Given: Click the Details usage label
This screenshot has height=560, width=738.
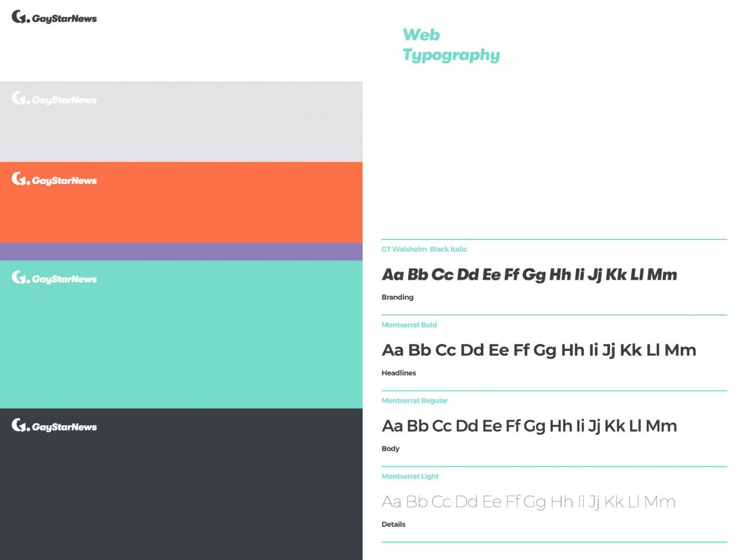Looking at the screenshot, I should tap(393, 524).
